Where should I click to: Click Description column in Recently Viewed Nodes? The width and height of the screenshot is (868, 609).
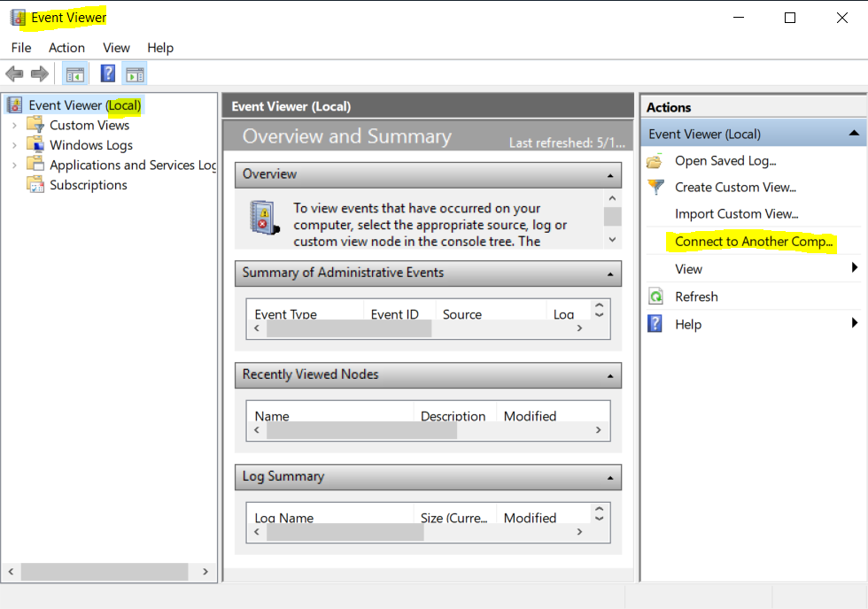pos(453,416)
